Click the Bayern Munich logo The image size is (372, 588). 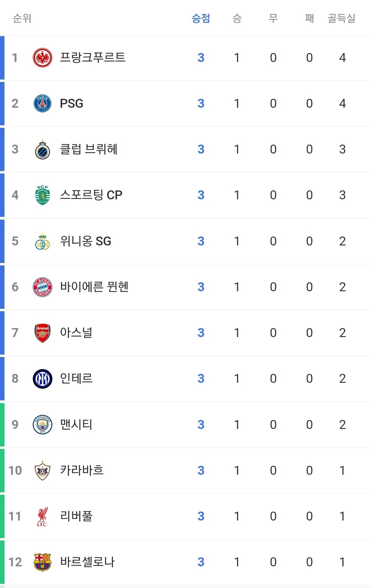tap(42, 287)
